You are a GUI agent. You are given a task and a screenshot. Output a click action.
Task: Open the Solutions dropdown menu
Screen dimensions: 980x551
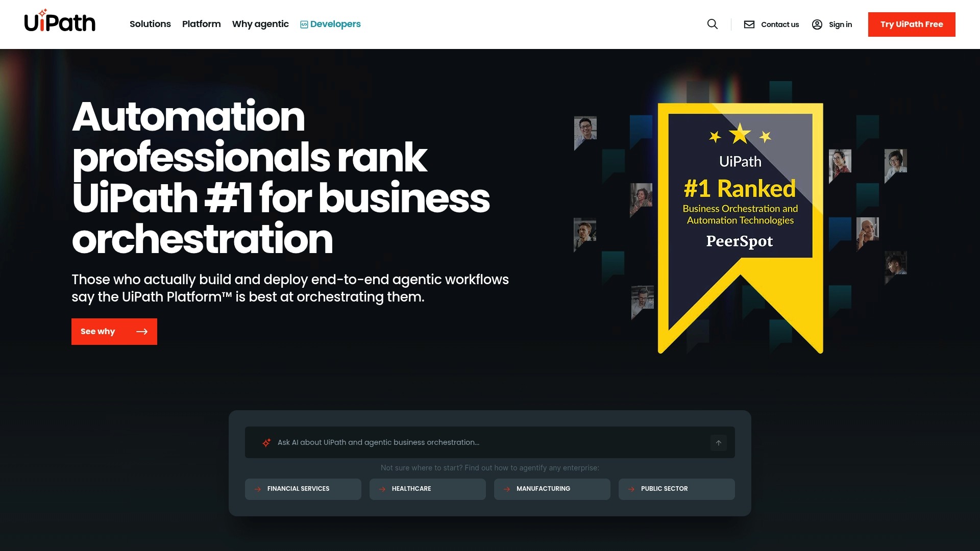click(150, 24)
